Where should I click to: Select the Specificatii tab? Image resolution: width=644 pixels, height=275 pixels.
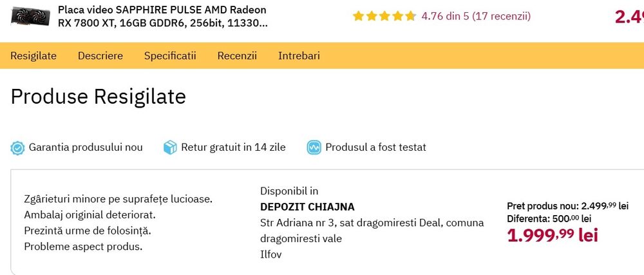pyautogui.click(x=170, y=55)
